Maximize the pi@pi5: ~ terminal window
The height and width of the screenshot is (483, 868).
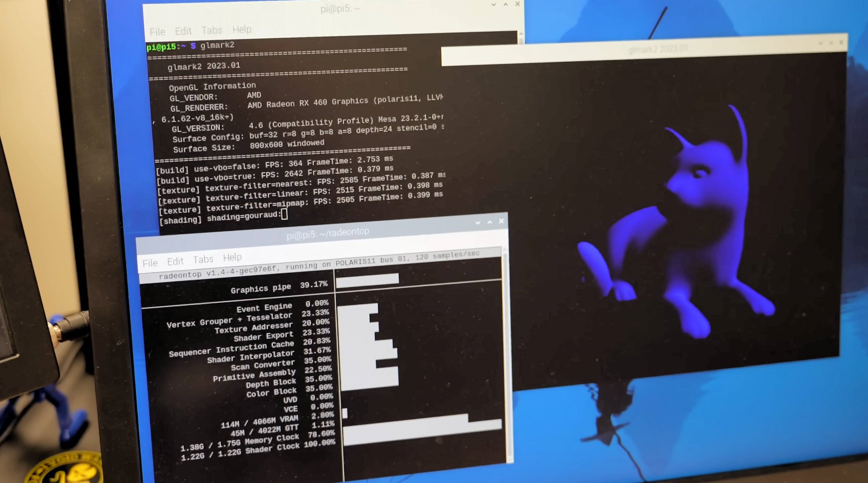point(506,4)
